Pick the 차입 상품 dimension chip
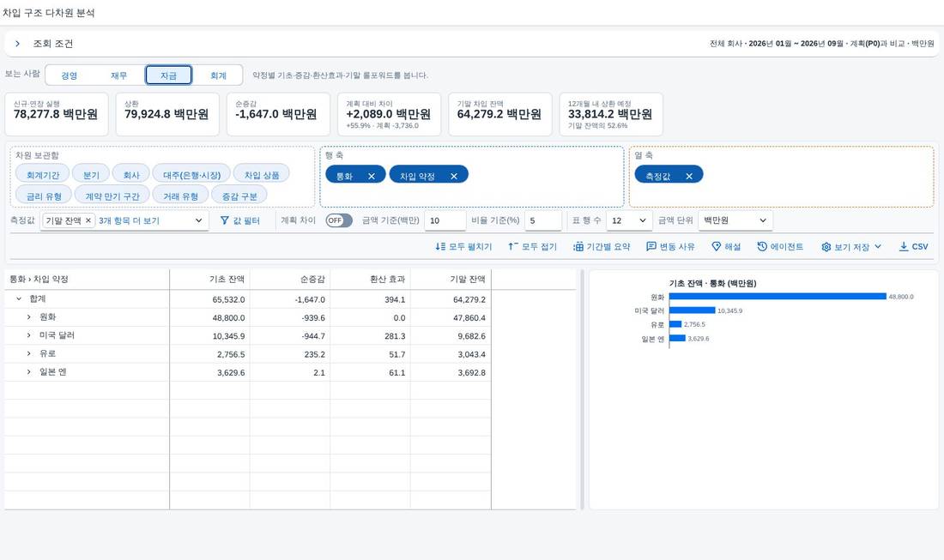This screenshot has height=560, width=944. 261,175
